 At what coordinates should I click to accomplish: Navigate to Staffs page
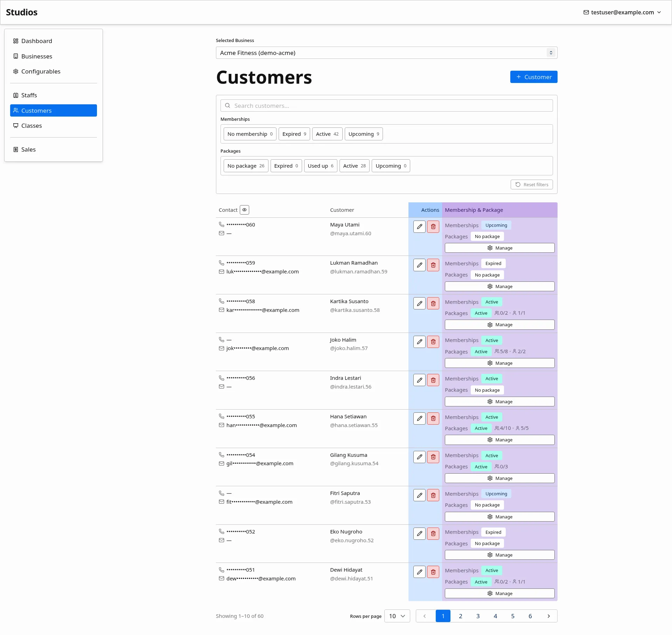tap(54, 95)
